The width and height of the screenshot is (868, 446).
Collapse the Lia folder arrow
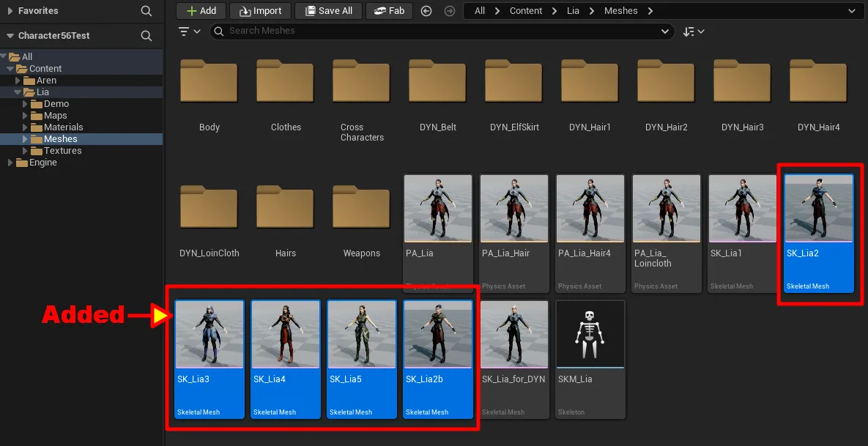(18, 92)
